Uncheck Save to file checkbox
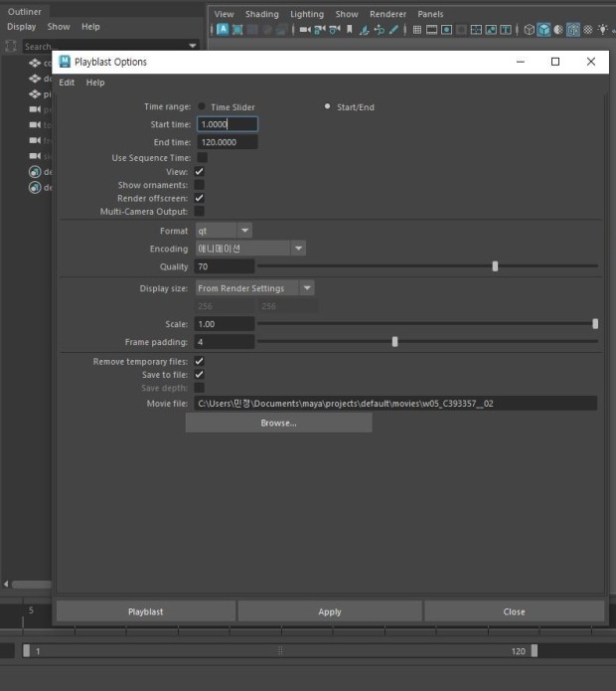 click(199, 374)
